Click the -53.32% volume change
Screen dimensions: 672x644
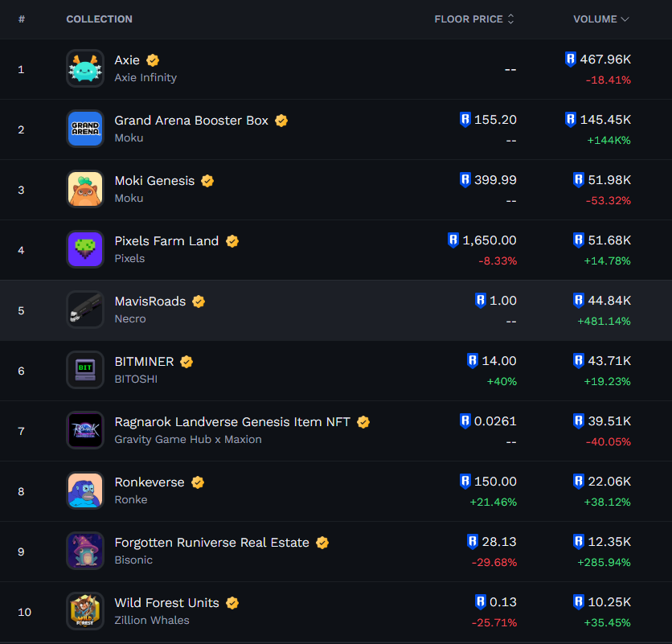coord(608,201)
